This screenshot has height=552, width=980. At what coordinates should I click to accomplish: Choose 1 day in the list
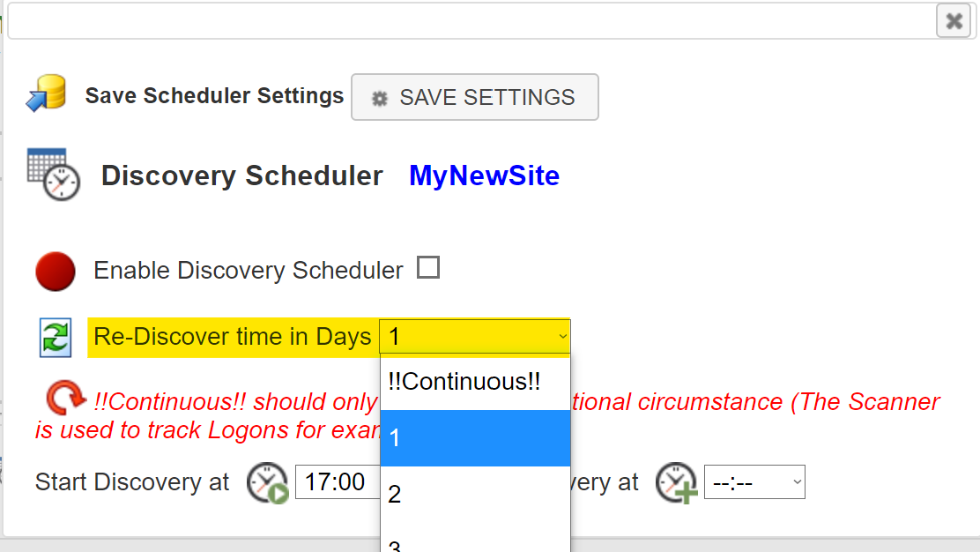(x=475, y=438)
